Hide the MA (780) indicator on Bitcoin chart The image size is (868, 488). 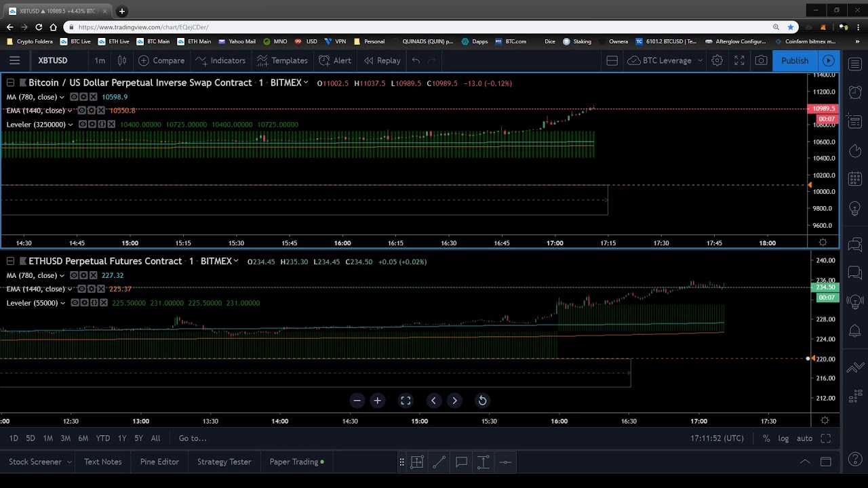[x=74, y=97]
